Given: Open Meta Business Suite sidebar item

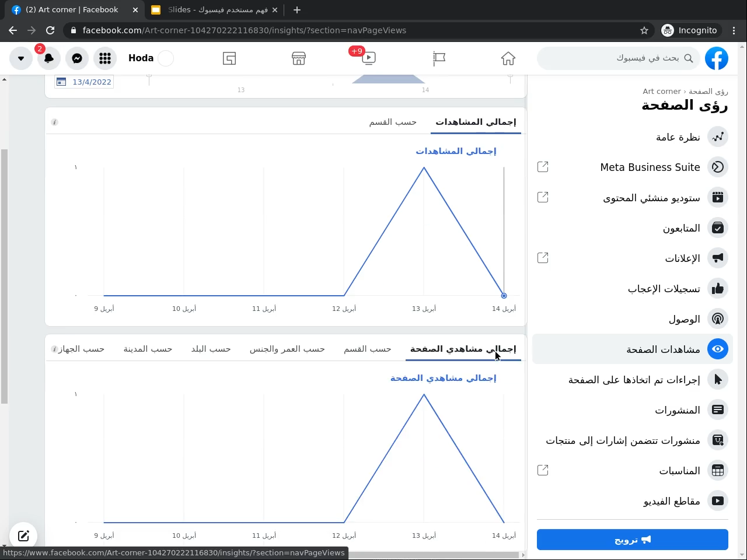Looking at the screenshot, I should tap(633, 167).
